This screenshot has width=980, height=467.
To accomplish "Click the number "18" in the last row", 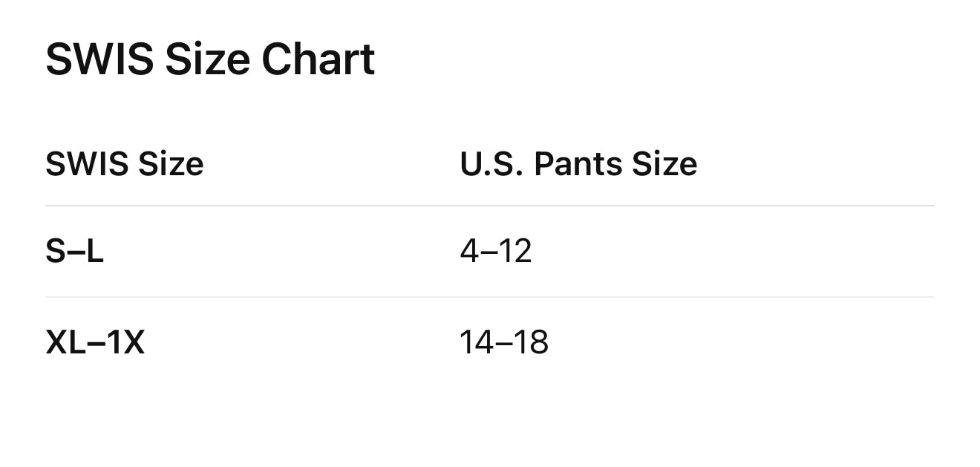I will pos(531,342).
